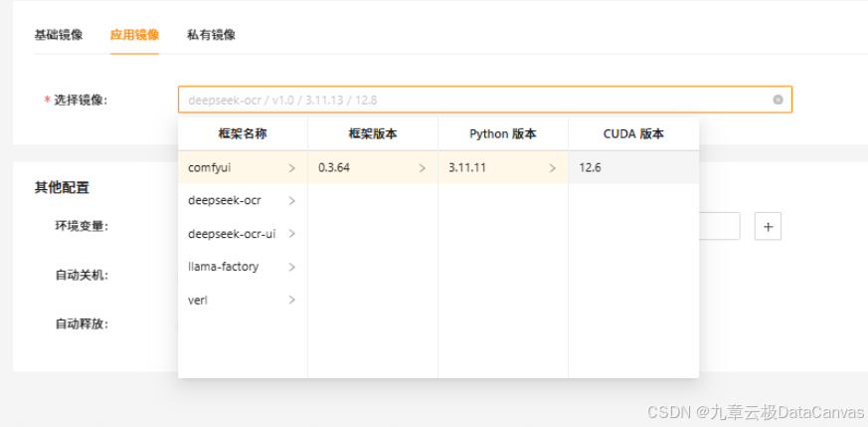Expand the 3.11.11 chevron arrow
Viewport: 868px width, 427px height.
pos(552,168)
